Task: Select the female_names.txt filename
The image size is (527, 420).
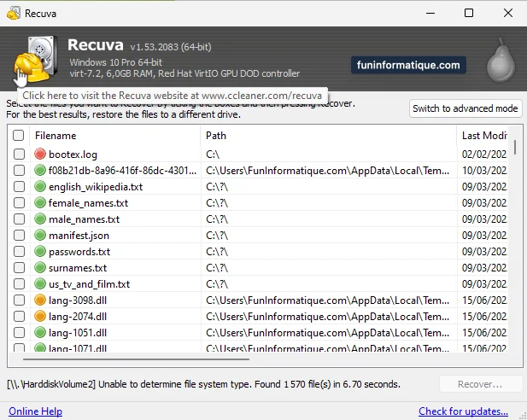Action: 88,203
